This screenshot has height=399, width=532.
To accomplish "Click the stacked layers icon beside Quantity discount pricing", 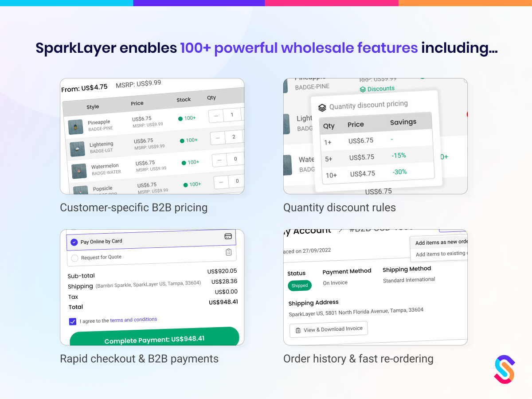I will tap(322, 108).
